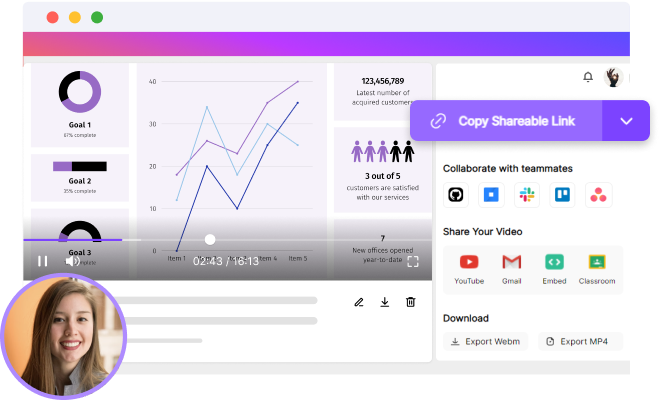Click the edit pencil icon below the video
This screenshot has height=400, width=660.
coord(359,302)
